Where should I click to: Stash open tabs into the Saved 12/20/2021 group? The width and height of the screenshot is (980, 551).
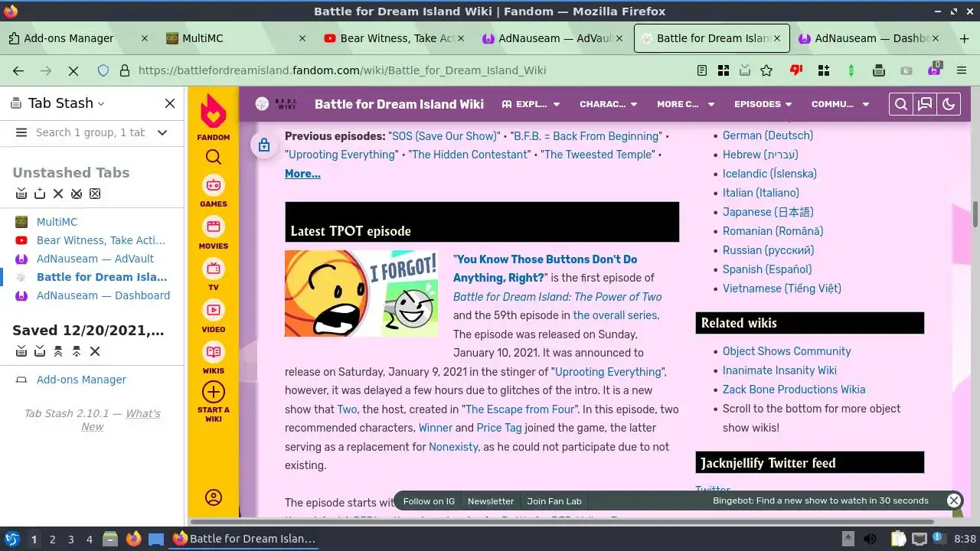[x=21, y=351]
